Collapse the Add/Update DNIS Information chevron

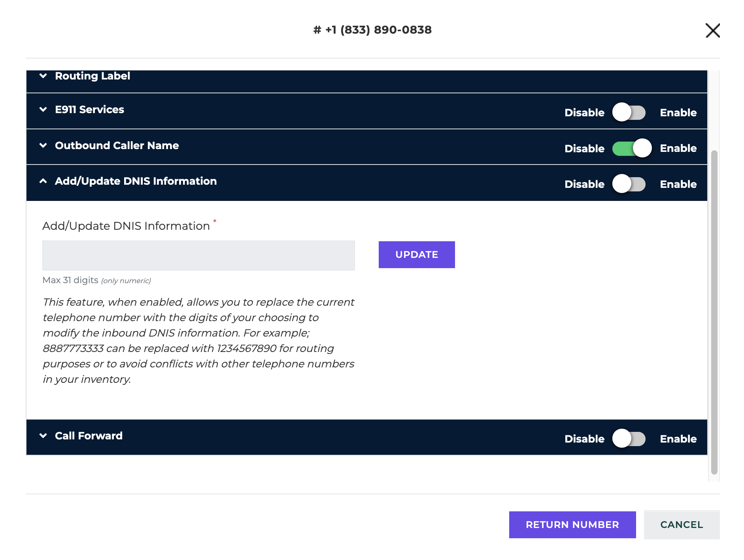[43, 181]
